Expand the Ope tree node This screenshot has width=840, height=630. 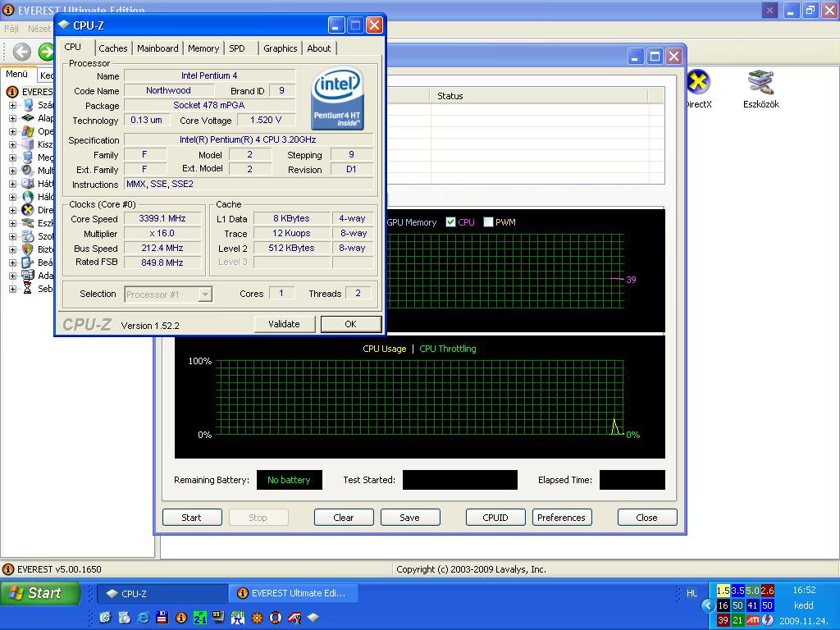pos(12,131)
